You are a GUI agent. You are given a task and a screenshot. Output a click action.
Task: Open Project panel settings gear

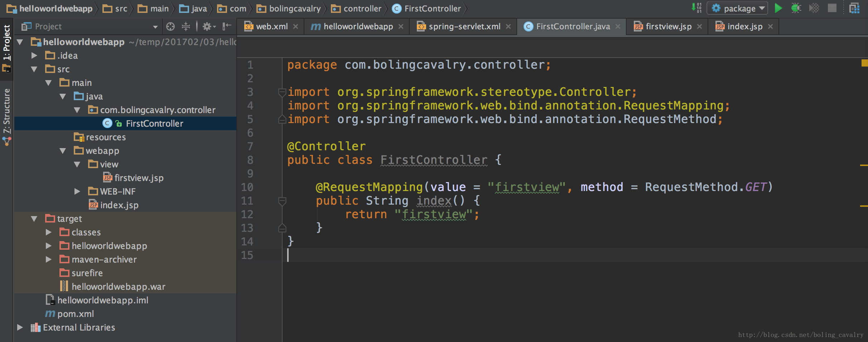209,26
